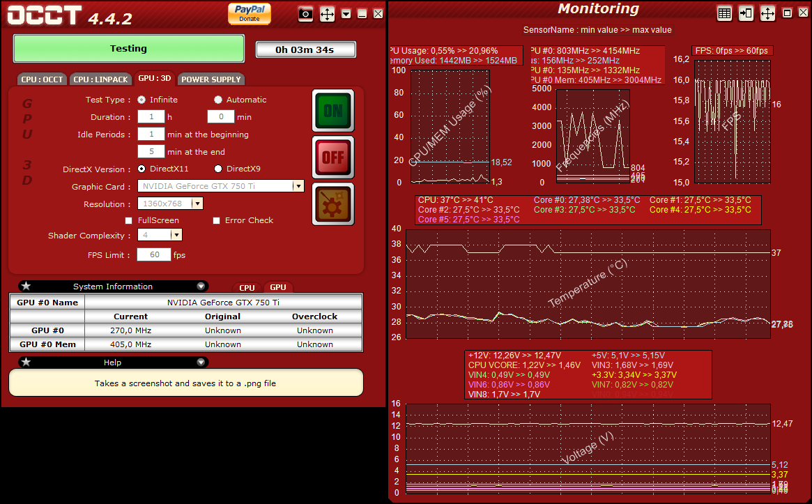Click the idle minutes at the beginning field
Viewport: 812px width, 504px height.
[x=151, y=134]
